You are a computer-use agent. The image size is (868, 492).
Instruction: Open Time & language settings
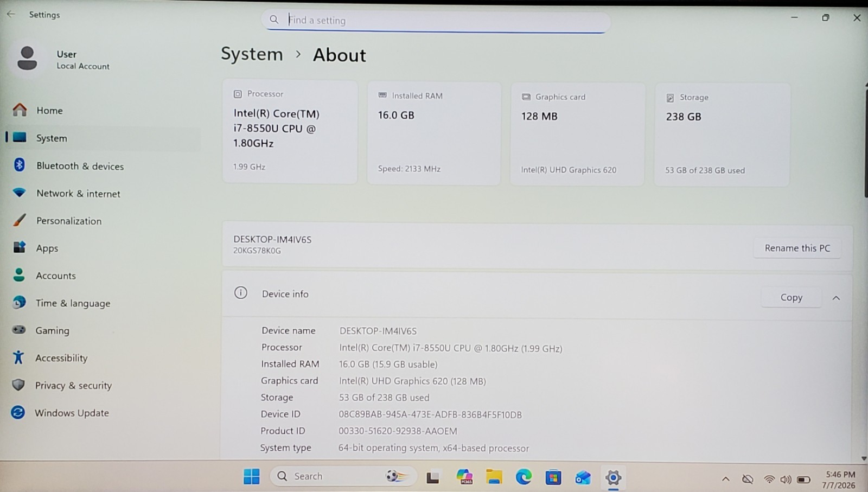(103, 303)
